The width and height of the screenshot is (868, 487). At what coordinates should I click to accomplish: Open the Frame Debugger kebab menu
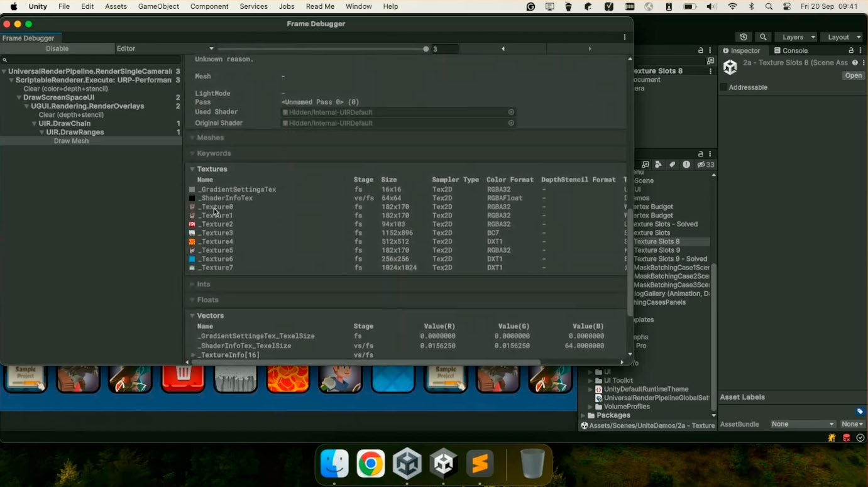click(x=625, y=38)
